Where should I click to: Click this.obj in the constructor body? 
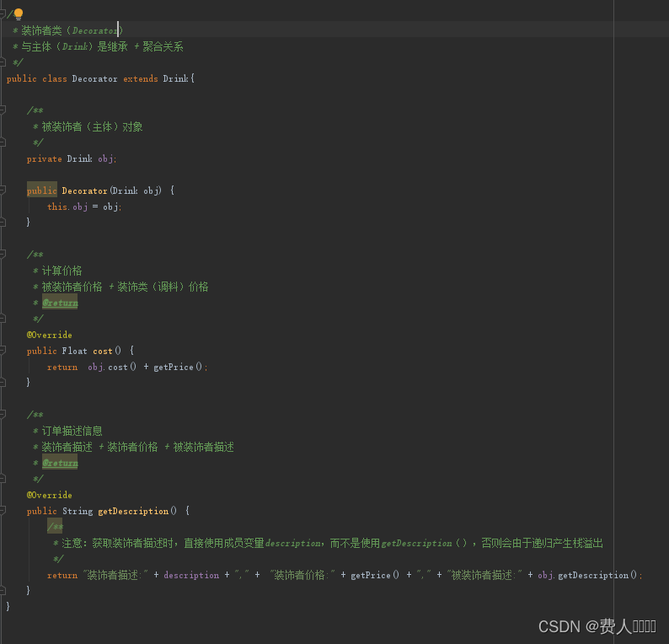click(67, 207)
